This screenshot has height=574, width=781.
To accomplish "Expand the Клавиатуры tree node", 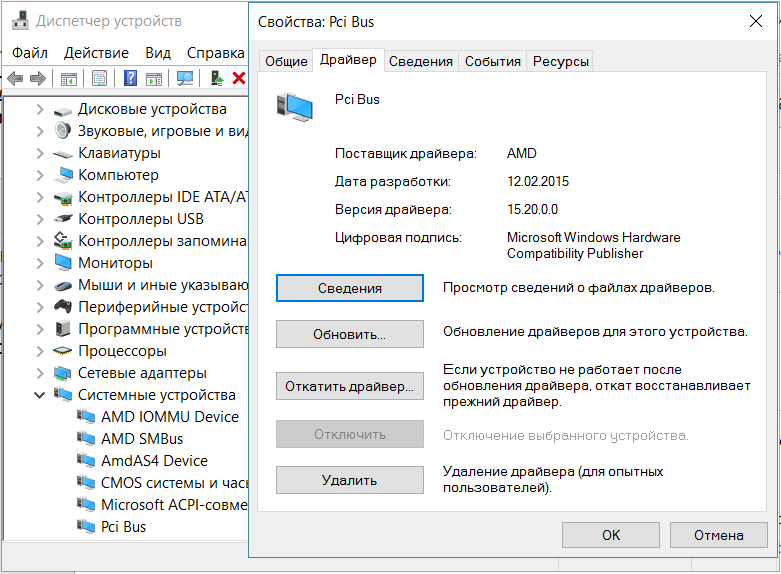I will click(40, 153).
